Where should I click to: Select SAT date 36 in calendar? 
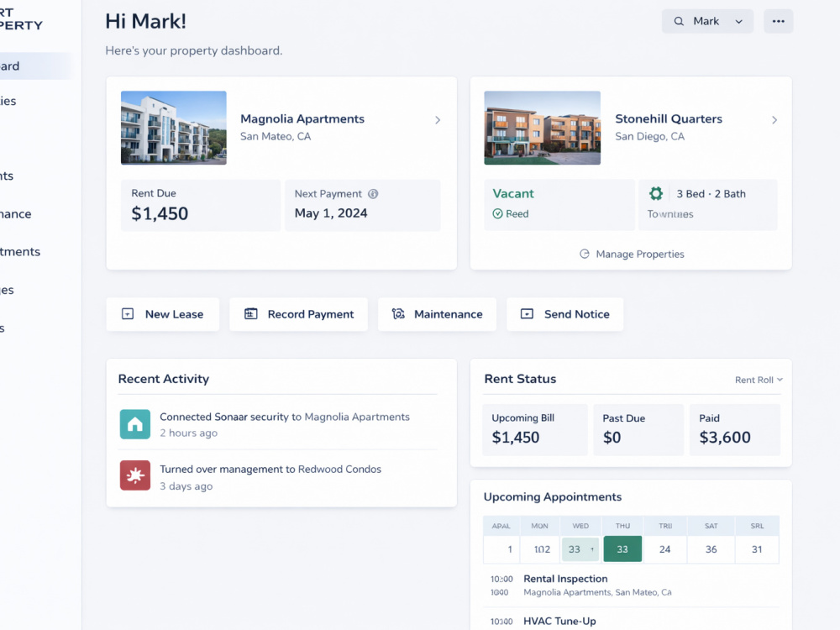pyautogui.click(x=711, y=549)
